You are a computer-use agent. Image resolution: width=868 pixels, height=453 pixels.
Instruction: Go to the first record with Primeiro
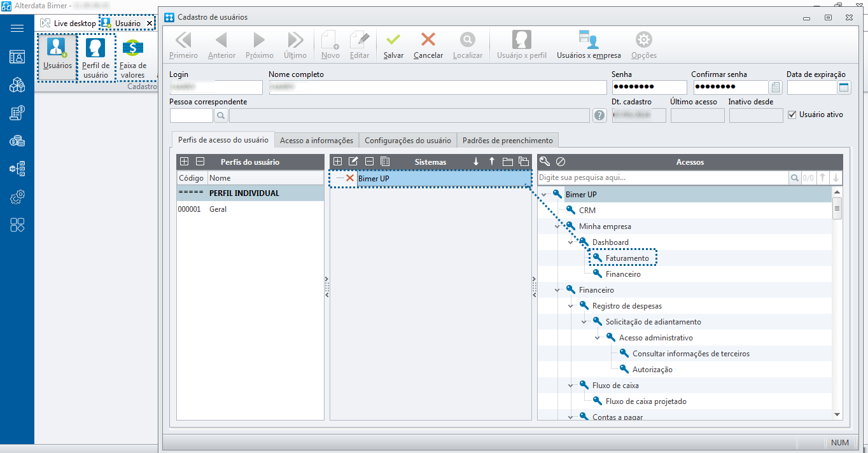pyautogui.click(x=183, y=46)
